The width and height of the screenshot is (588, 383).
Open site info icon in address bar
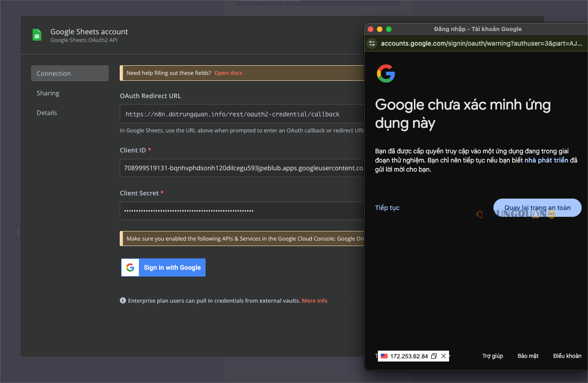(x=372, y=43)
